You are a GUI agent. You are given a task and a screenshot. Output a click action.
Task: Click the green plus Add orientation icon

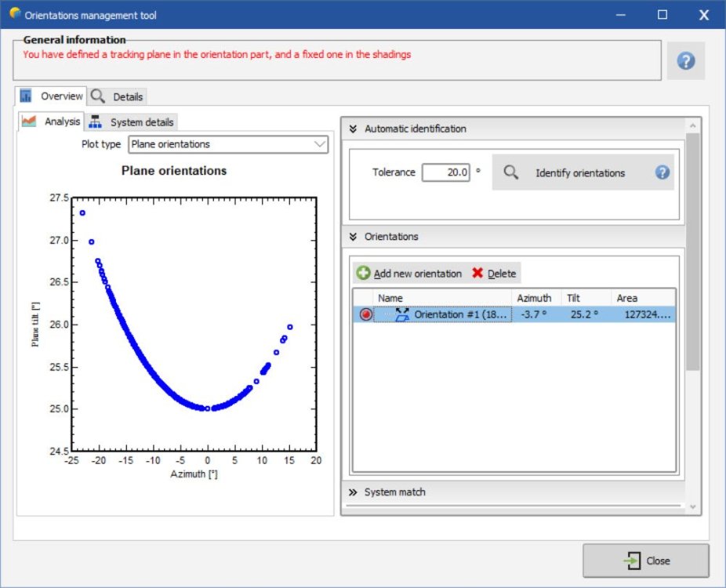(x=363, y=274)
